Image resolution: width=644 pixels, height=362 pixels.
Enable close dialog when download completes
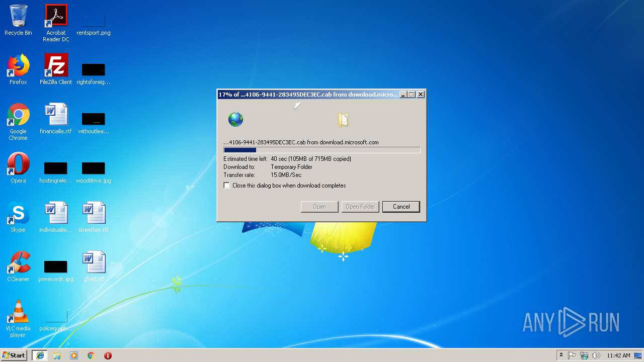(227, 186)
